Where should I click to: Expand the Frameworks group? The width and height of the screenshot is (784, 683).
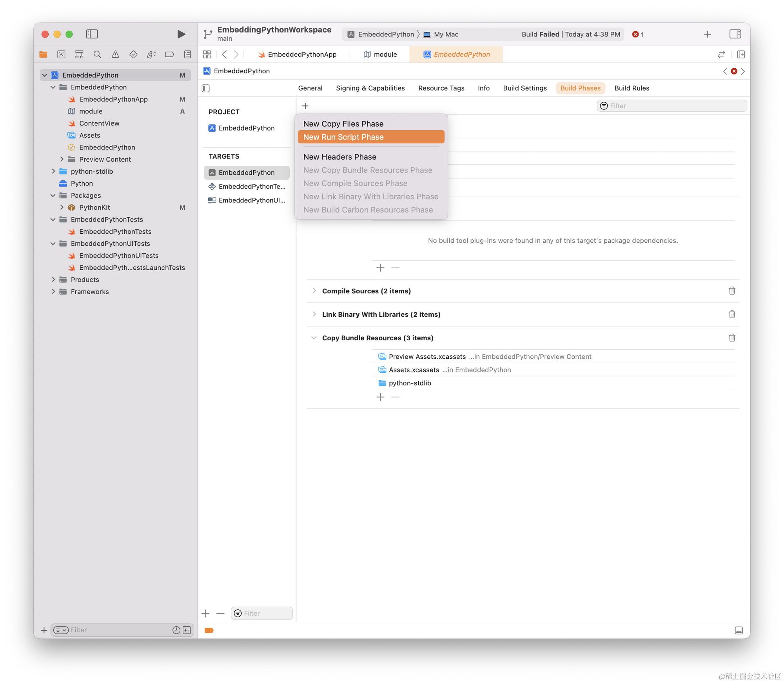[53, 292]
